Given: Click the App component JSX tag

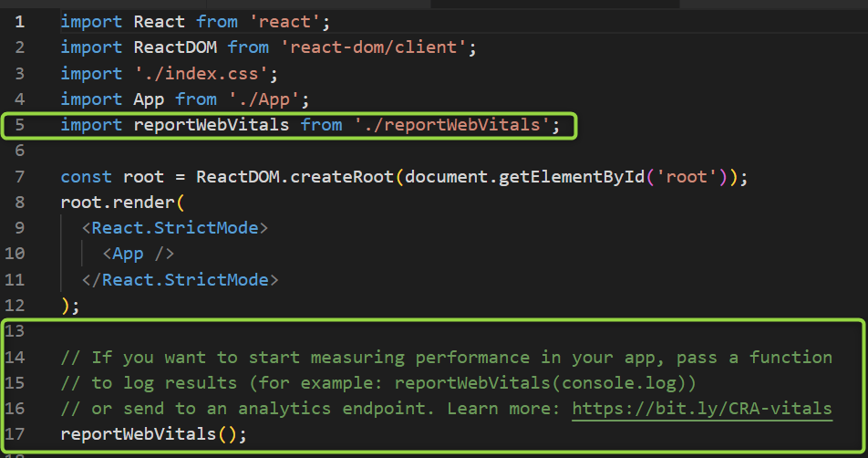Looking at the screenshot, I should [x=138, y=254].
